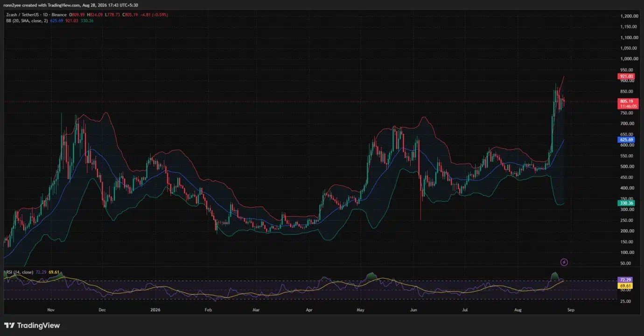This screenshot has height=336, width=644.
Task: Click the -4.81 (-0.59%) change value
Action: coord(154,15)
